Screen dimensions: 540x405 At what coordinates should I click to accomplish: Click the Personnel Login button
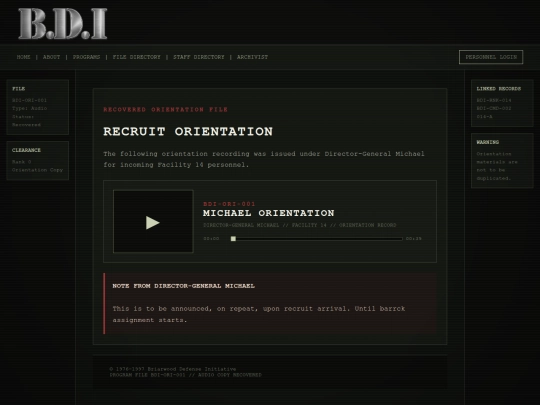(x=491, y=57)
